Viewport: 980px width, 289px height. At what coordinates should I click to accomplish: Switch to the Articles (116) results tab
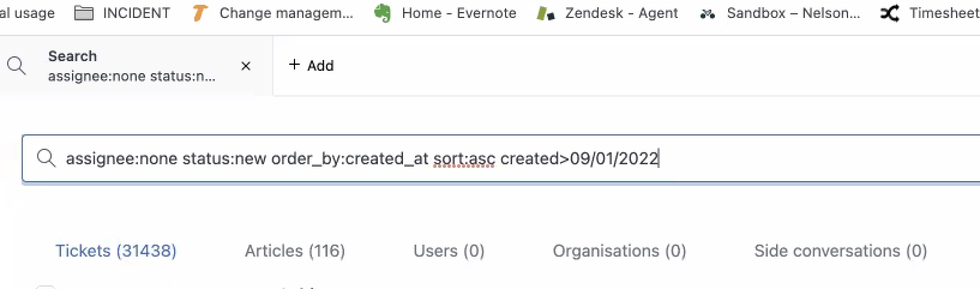click(x=294, y=251)
